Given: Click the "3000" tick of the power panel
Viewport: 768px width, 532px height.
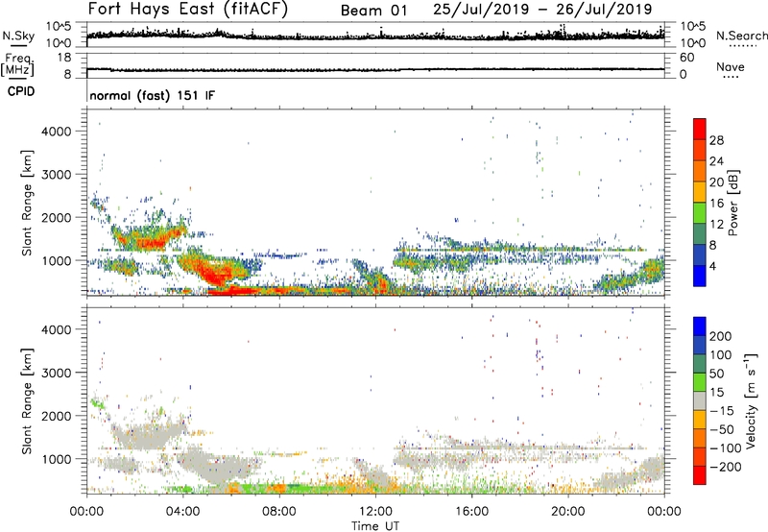Looking at the screenshot, I should tap(56, 175).
